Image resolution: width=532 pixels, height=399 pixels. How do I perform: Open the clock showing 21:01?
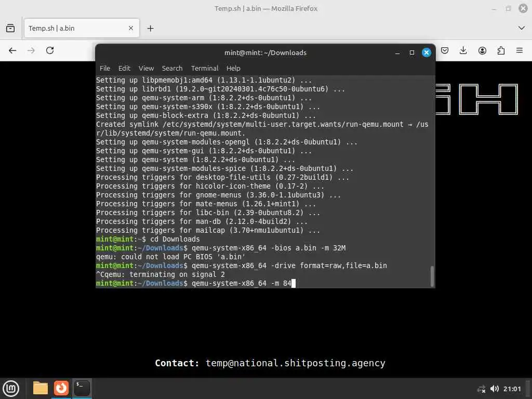coord(512,389)
